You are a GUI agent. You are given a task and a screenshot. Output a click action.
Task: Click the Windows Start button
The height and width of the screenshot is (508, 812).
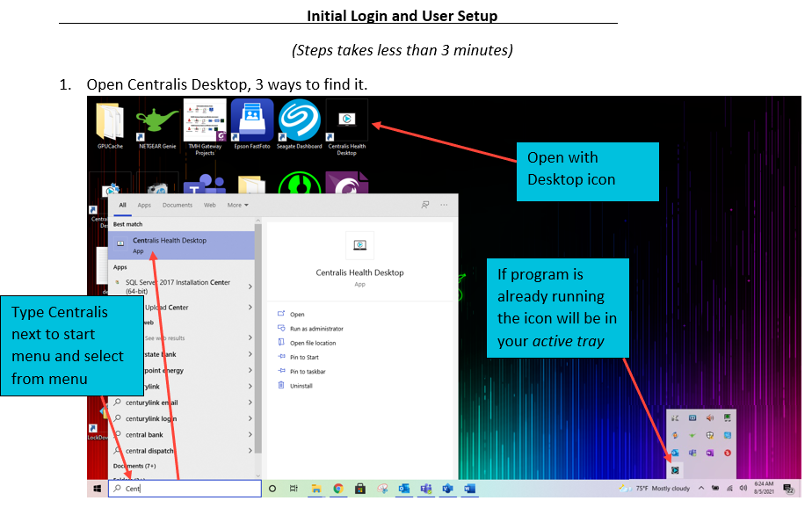(x=97, y=489)
